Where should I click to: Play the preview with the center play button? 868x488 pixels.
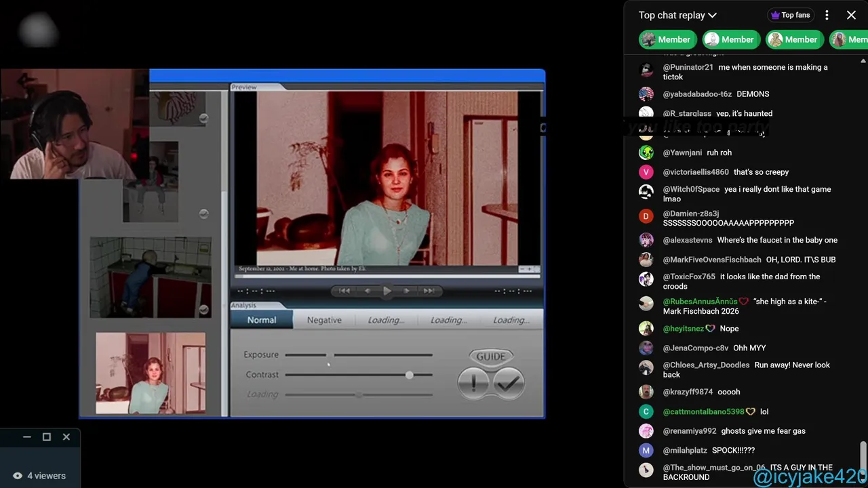(387, 291)
